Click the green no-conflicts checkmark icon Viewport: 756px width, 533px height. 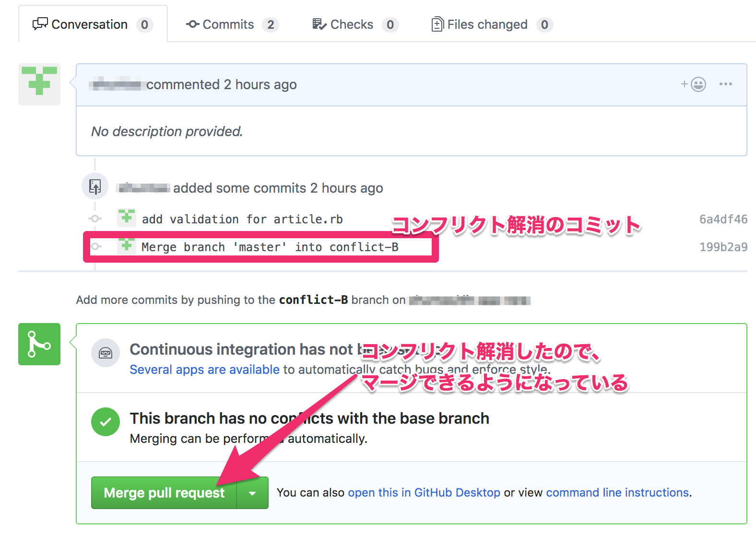[x=106, y=422]
